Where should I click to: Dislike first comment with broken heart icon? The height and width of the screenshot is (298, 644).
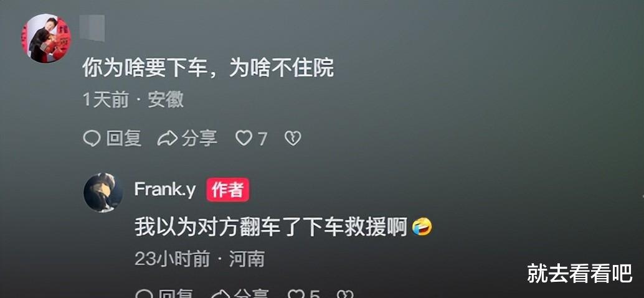click(x=293, y=139)
